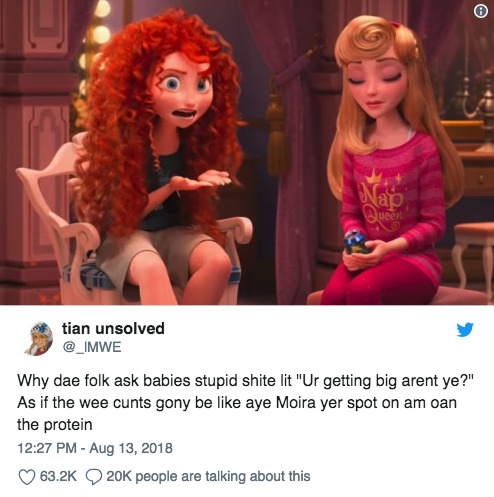Click the small stool at the right

(474, 253)
